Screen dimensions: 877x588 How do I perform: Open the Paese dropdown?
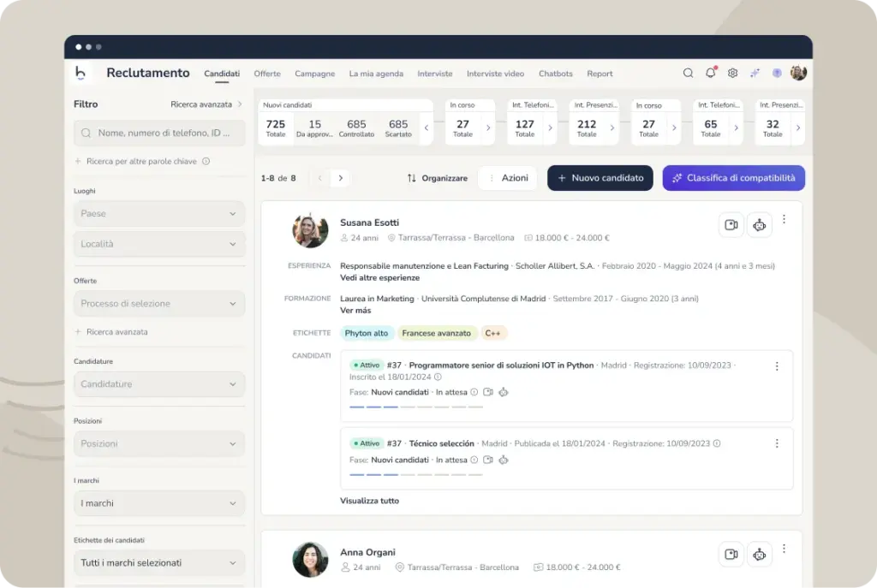coord(159,213)
